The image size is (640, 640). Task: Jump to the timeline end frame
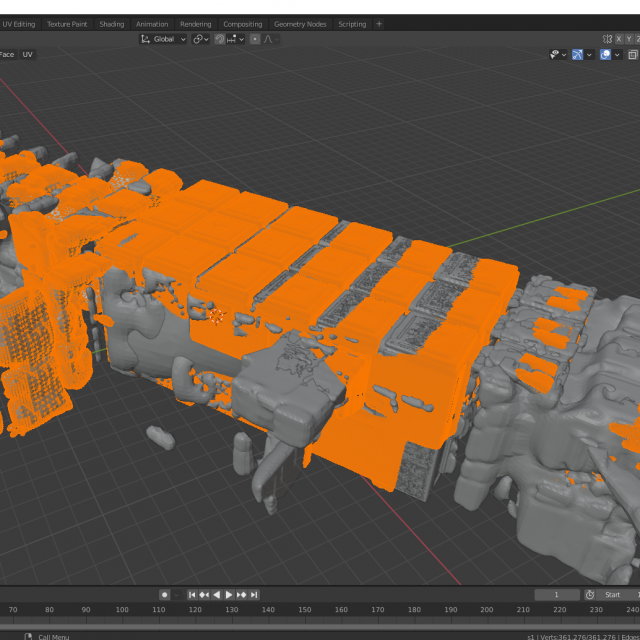click(x=254, y=595)
